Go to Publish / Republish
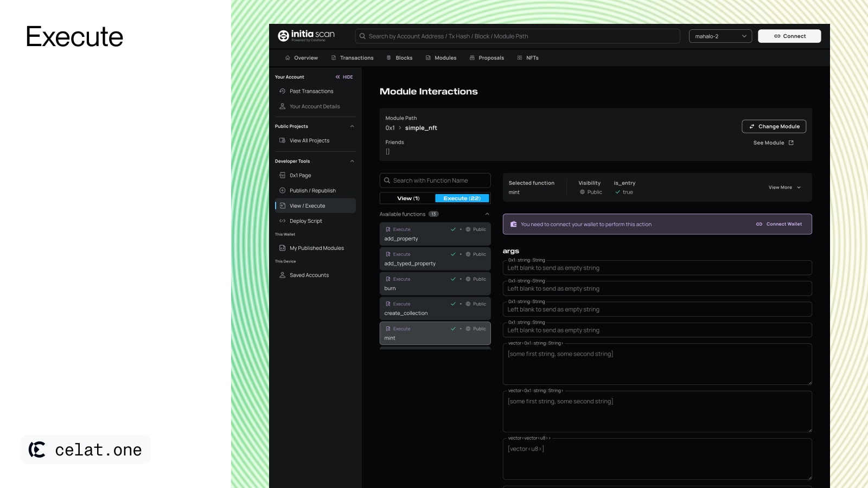868x488 pixels. [312, 191]
